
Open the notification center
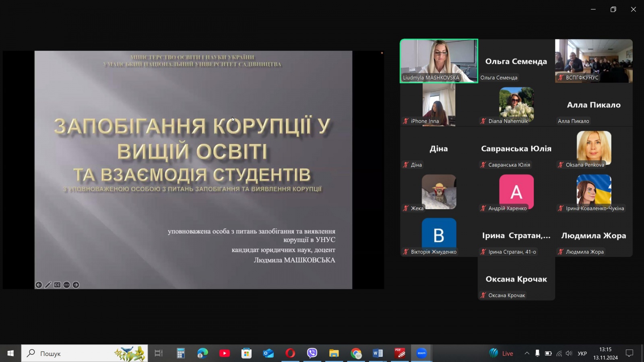click(630, 353)
